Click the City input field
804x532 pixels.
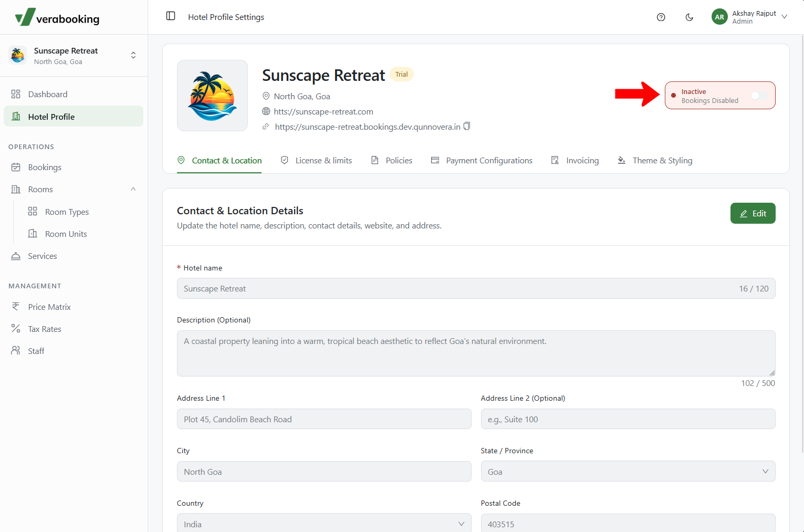pos(324,472)
